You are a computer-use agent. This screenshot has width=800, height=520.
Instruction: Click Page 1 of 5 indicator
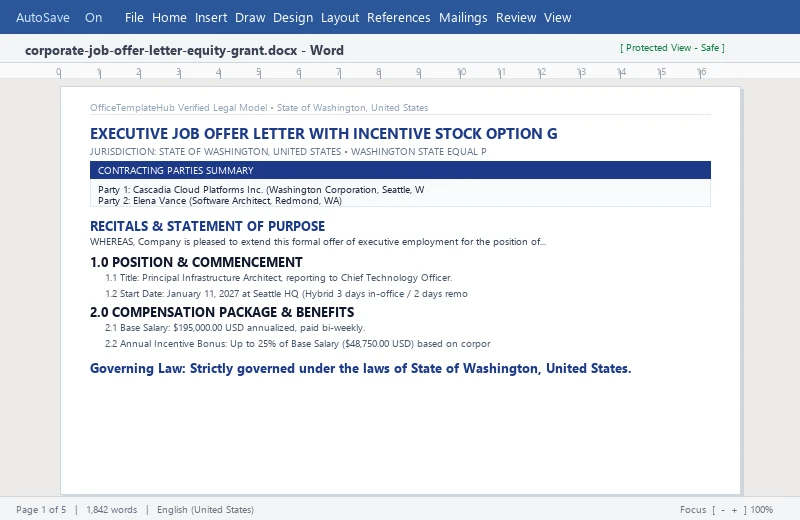click(41, 510)
